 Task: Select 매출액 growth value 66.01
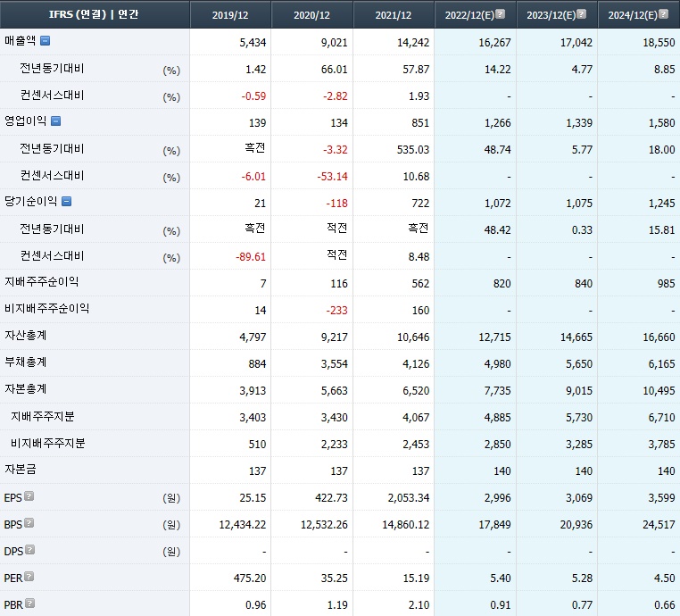pos(335,70)
